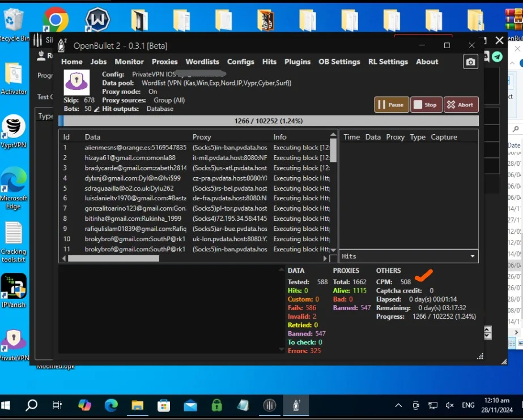Unmute the volume from the system tray
Viewport: 523px width, 420px height.
coord(449,405)
